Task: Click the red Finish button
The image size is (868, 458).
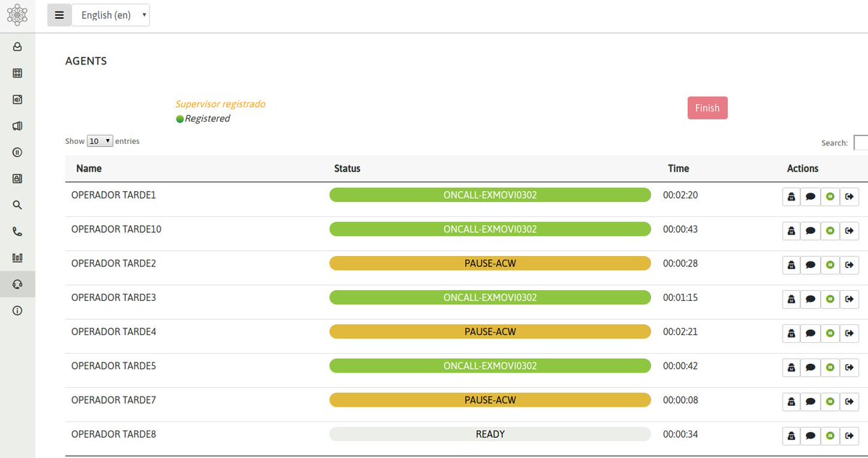Action: pos(707,108)
